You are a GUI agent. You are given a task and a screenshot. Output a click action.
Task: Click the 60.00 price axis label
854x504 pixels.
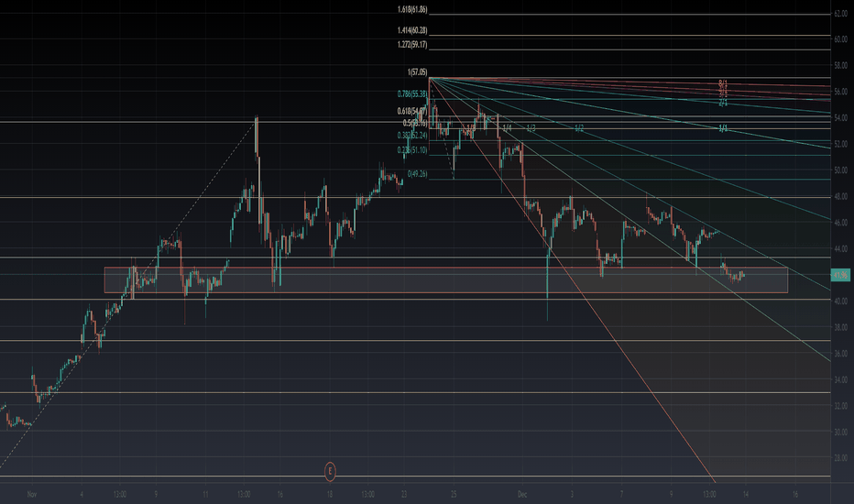pos(840,39)
